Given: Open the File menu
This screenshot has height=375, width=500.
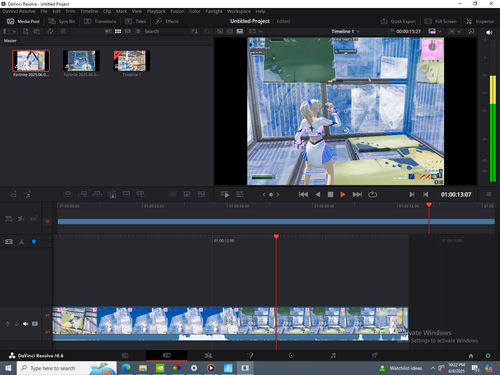Looking at the screenshot, I should [44, 11].
